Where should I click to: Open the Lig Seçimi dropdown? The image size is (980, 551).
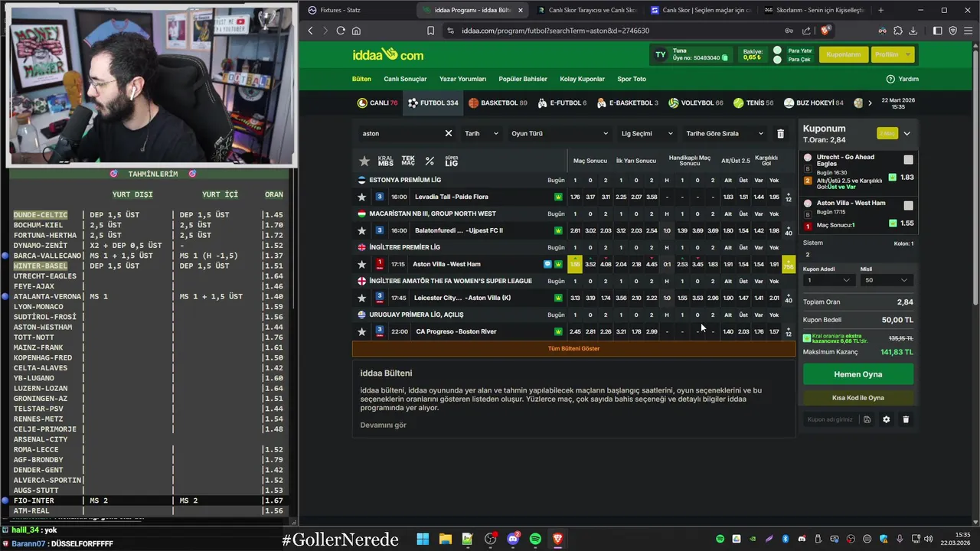pos(647,133)
